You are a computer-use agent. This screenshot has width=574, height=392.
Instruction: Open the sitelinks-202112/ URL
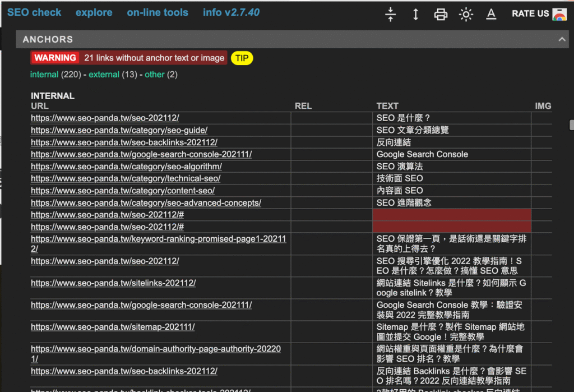113,283
